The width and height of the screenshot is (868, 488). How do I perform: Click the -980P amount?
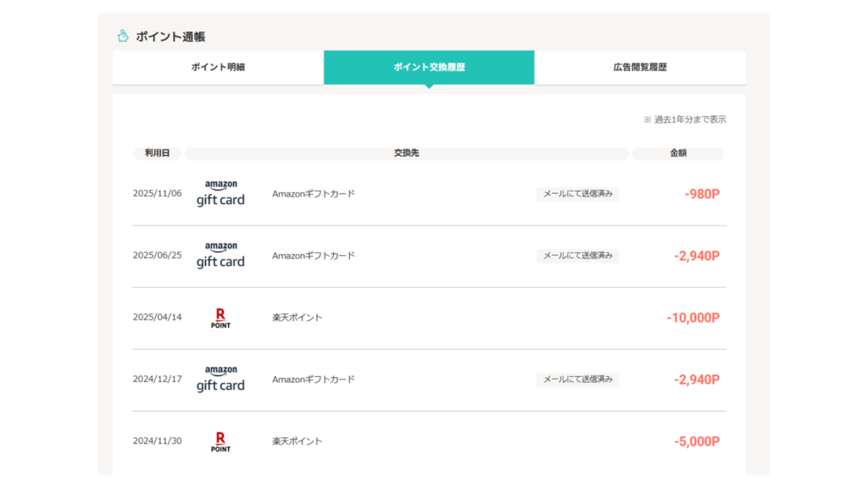[702, 194]
